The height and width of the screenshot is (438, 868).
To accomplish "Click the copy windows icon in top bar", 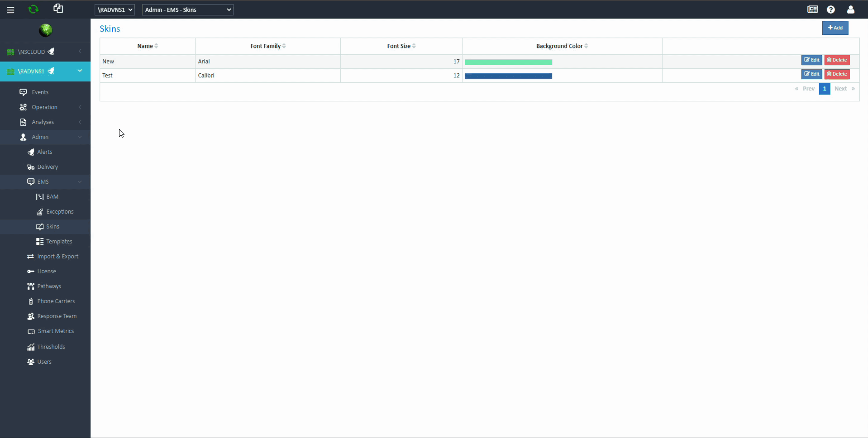I will 58,8.
